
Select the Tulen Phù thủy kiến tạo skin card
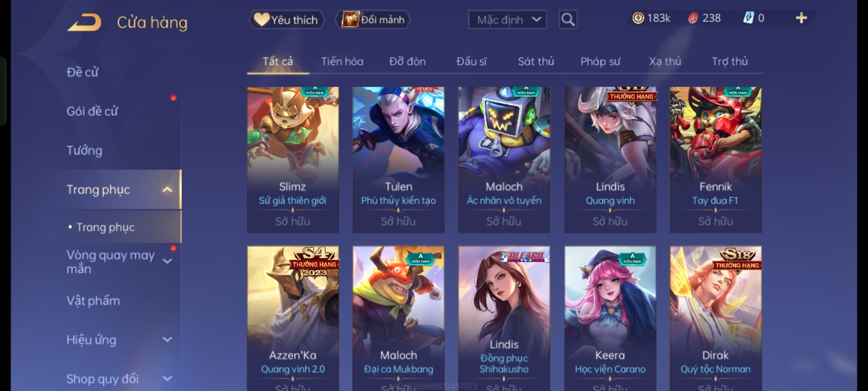pyautogui.click(x=398, y=160)
